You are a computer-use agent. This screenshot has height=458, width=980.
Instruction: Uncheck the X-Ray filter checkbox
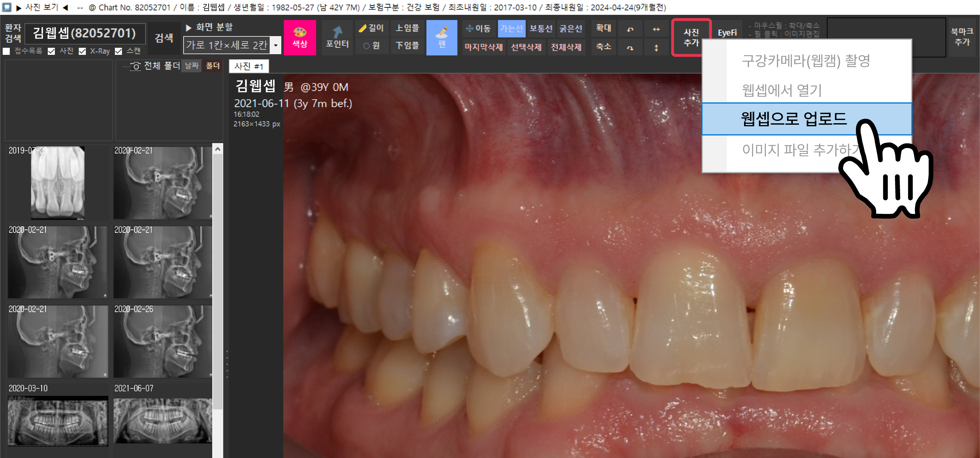(x=82, y=51)
